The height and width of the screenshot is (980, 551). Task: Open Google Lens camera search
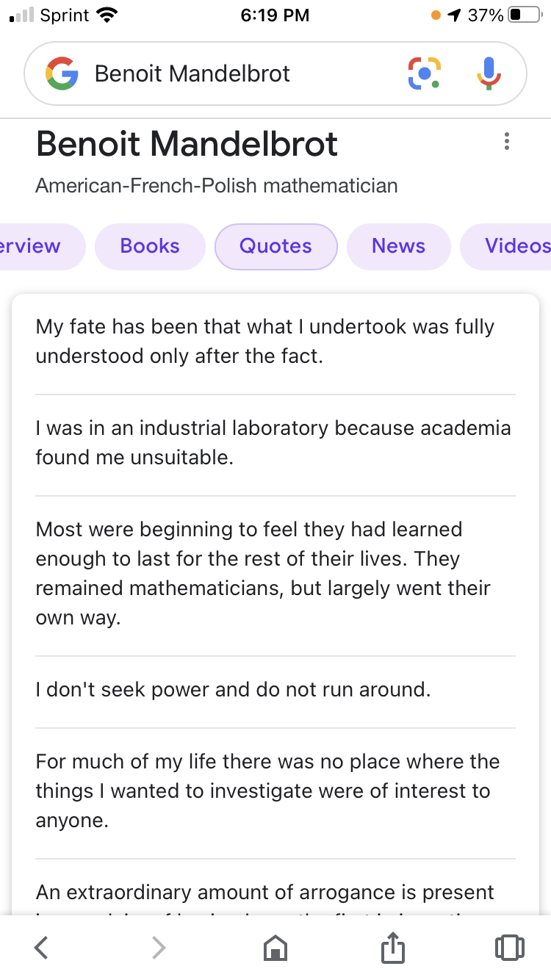click(425, 73)
